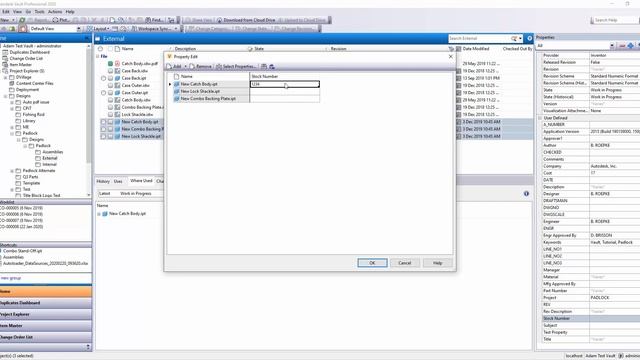Open the Edit menu
The image size is (640, 360).
(6, 12)
